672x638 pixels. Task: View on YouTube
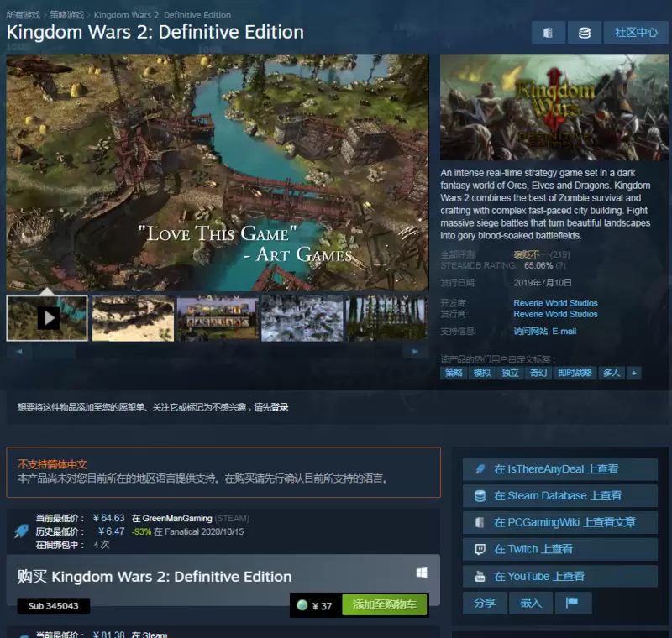click(560, 577)
